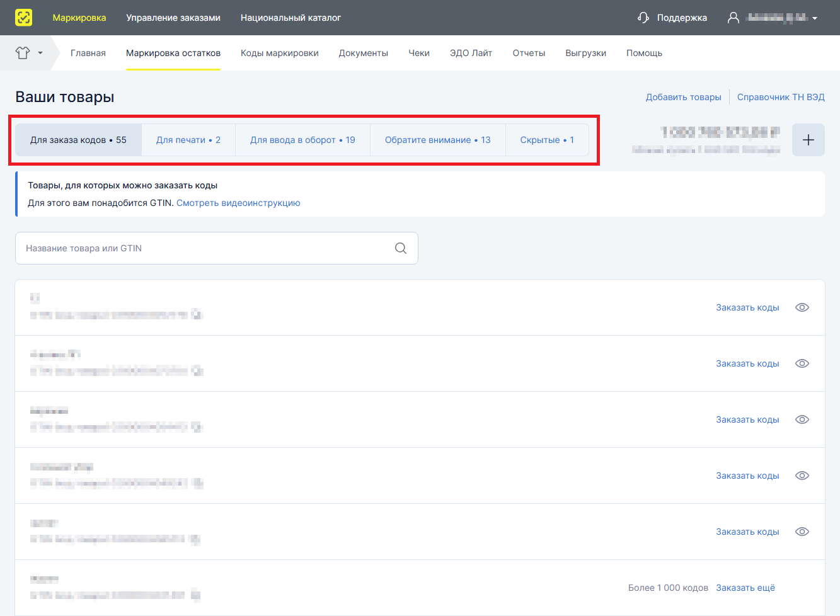Click the Добавить товары link
The height and width of the screenshot is (616, 840).
(684, 97)
